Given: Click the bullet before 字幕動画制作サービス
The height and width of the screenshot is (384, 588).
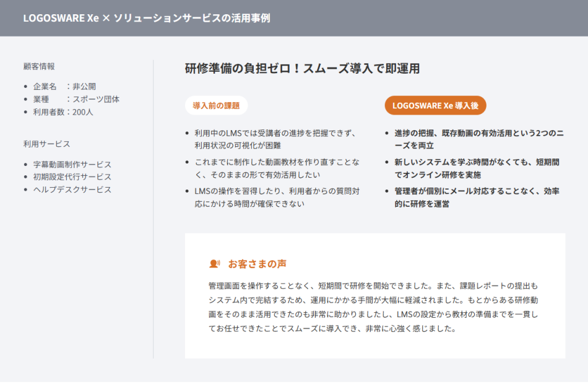Looking at the screenshot, I should coord(25,165).
